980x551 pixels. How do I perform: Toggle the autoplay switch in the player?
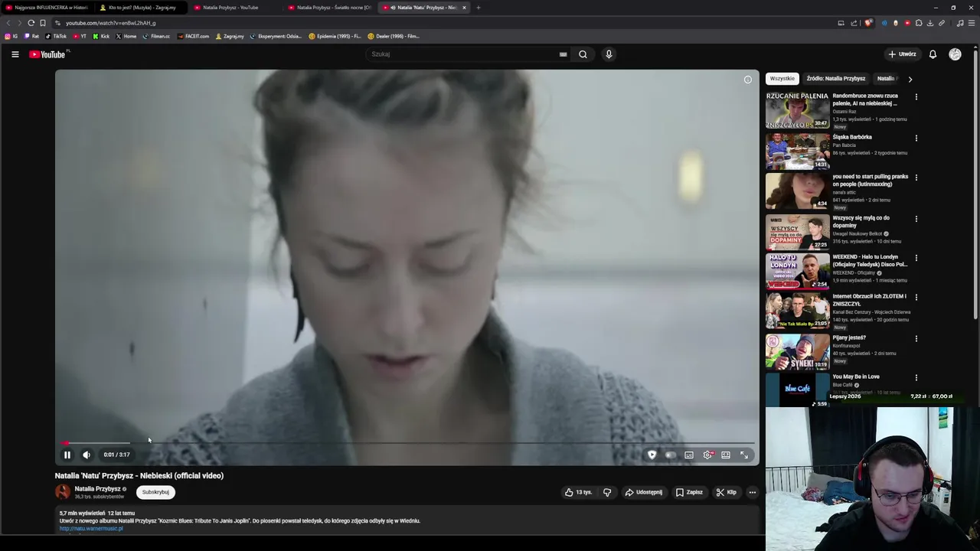tap(670, 455)
